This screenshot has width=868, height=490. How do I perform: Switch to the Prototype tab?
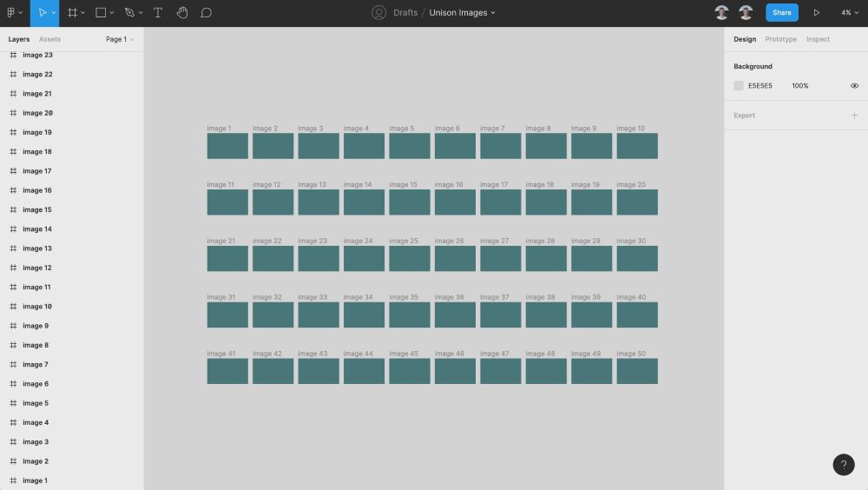780,39
